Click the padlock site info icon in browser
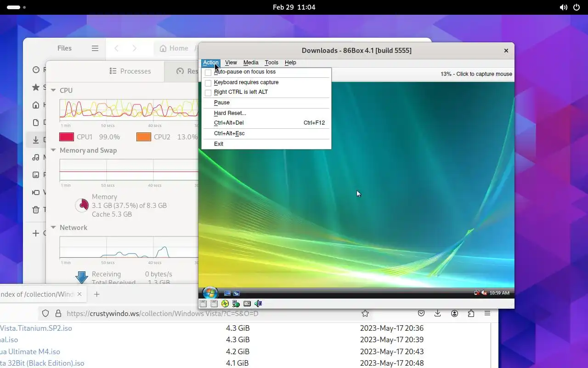This screenshot has height=368, width=588. click(58, 313)
